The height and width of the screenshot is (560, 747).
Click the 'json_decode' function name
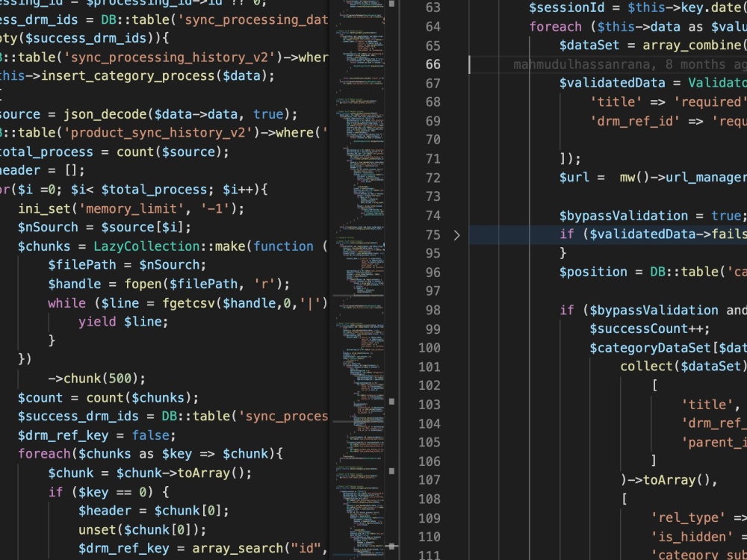pyautogui.click(x=105, y=114)
